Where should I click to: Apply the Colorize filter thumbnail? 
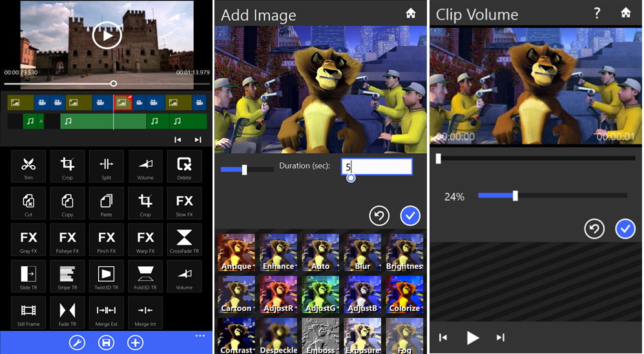404,295
